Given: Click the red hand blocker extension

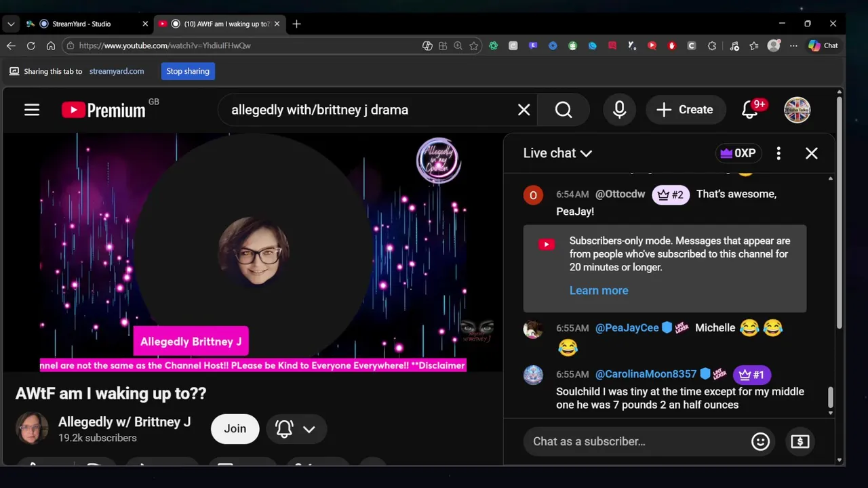Looking at the screenshot, I should pos(672,45).
